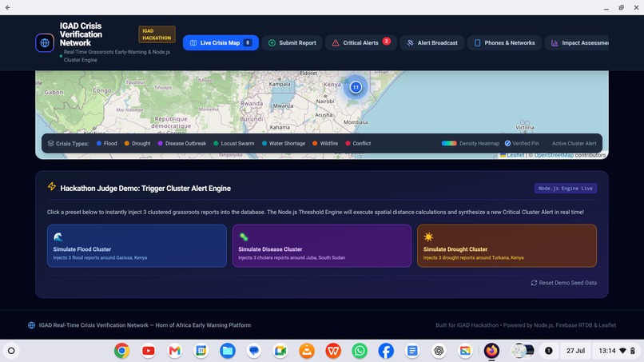Click the map cluster marker labeled 11
The image size is (644, 362).
click(356, 87)
